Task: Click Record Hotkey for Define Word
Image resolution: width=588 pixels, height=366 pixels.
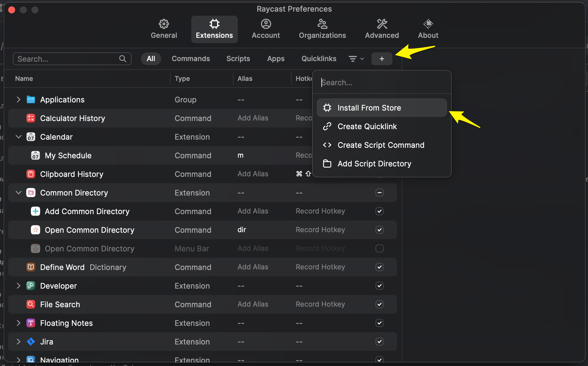Action: (320, 267)
